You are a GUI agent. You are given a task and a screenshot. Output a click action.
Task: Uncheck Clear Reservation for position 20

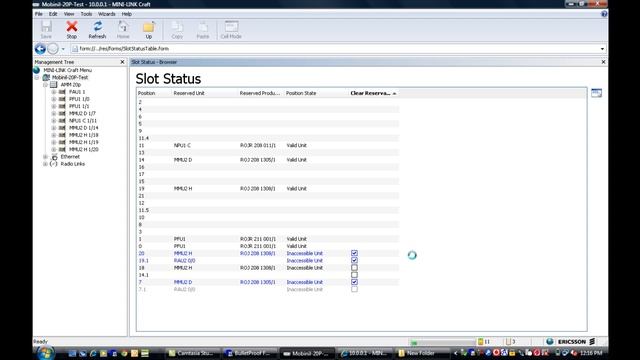(354, 253)
